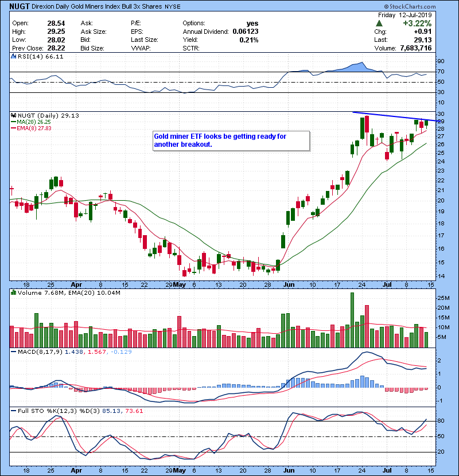Click the 70 overbought level on RSI scale
The height and width of the screenshot is (476, 459).
click(x=441, y=72)
